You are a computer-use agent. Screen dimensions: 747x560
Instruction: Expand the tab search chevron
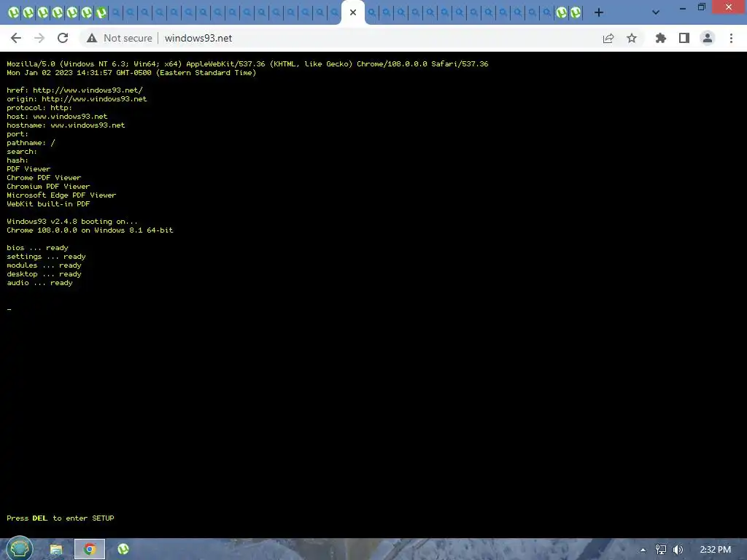pos(656,12)
